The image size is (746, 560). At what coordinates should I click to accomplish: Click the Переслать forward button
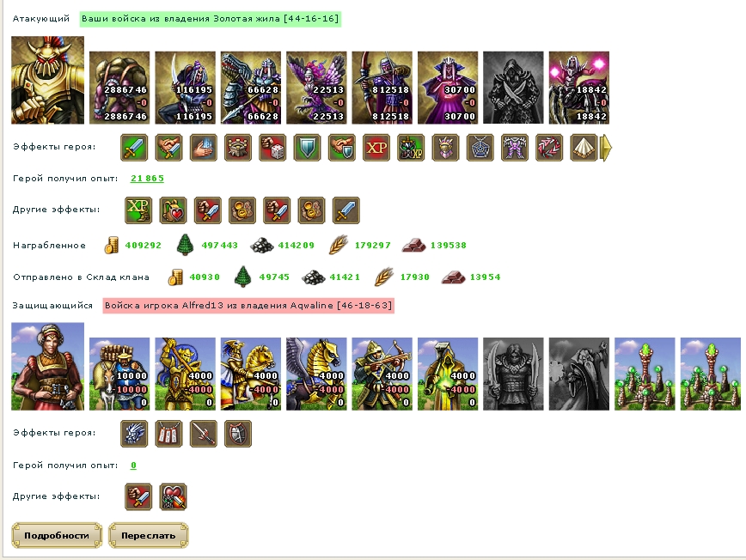point(149,535)
